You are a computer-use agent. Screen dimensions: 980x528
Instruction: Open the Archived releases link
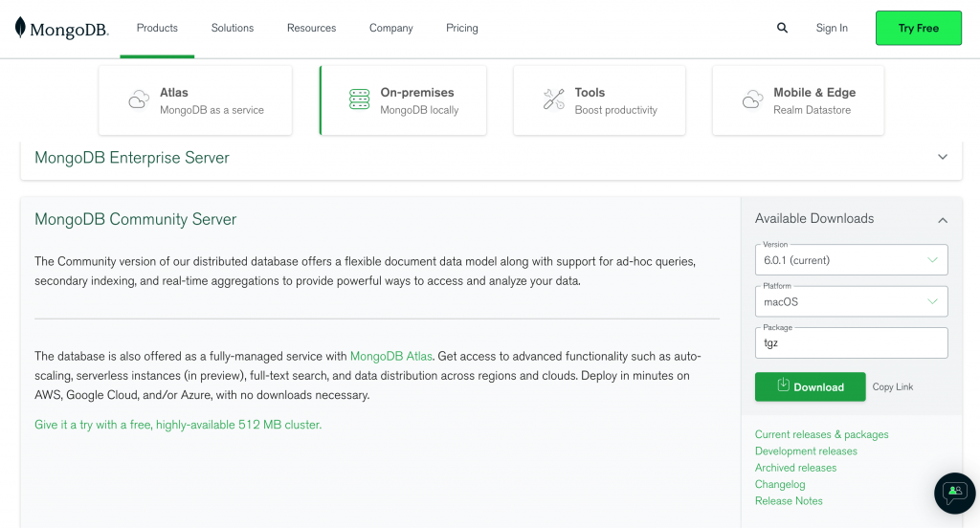(x=795, y=468)
